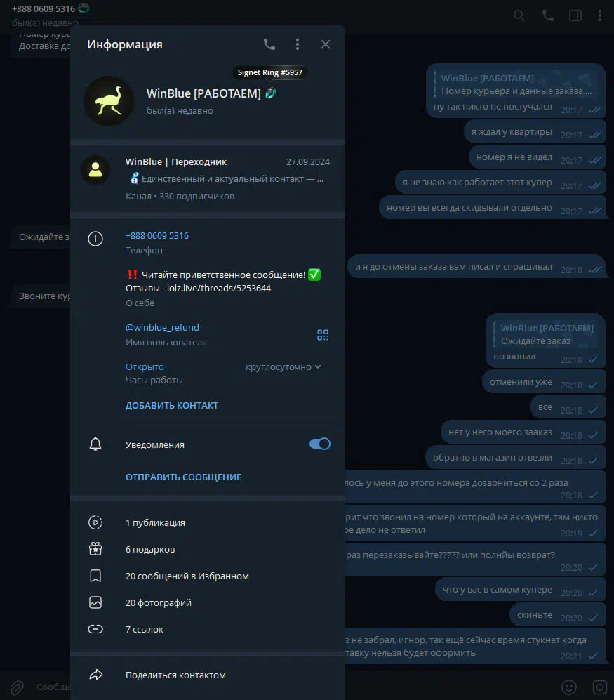This screenshot has width=614, height=700.
Task: Open three-dot menu in Информация panel
Action: [298, 44]
